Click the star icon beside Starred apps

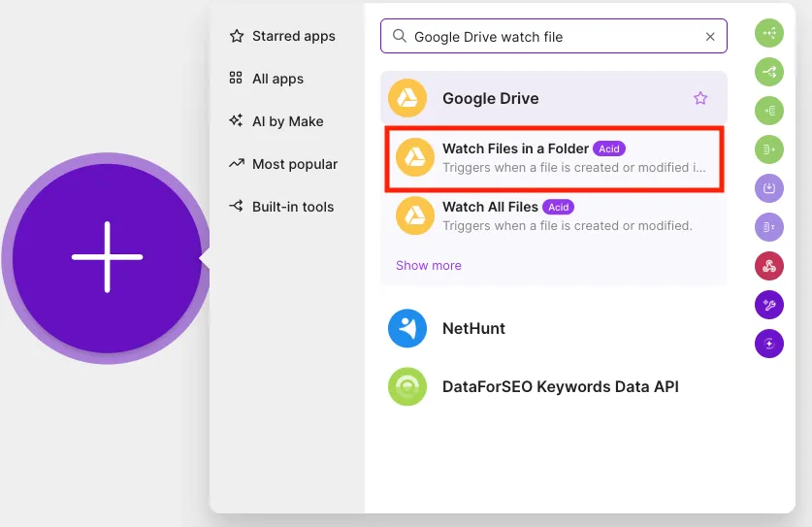[237, 36]
